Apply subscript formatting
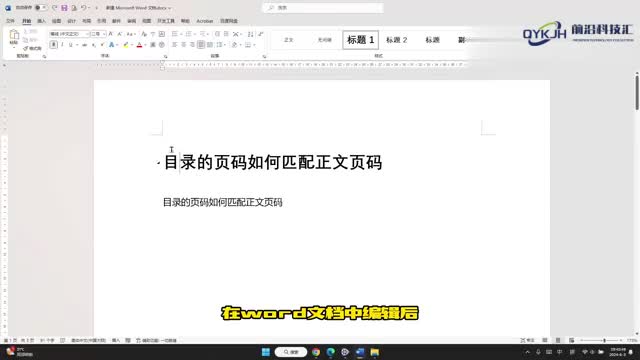Screen dimensions: 640x360 click(93, 45)
